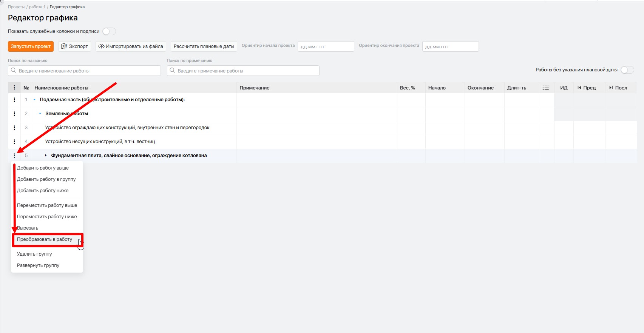Open row 2 three-dot actions menu
The height and width of the screenshot is (333, 644).
pos(14,114)
